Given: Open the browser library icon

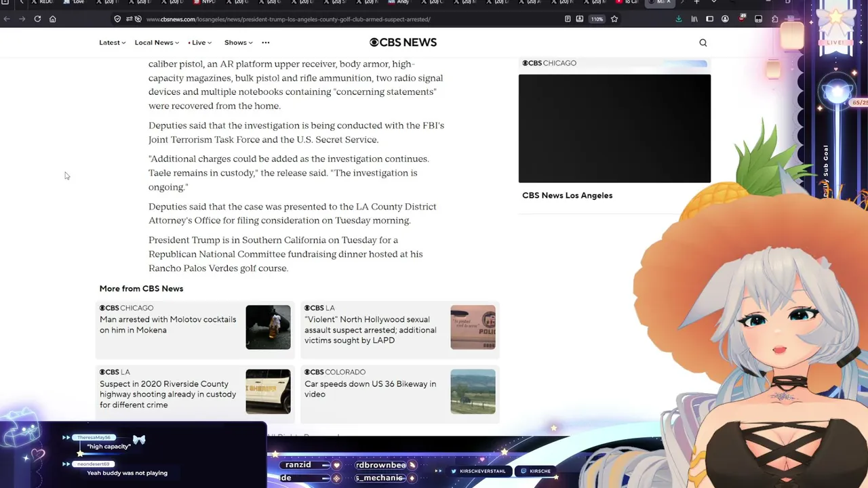Looking at the screenshot, I should tap(694, 19).
